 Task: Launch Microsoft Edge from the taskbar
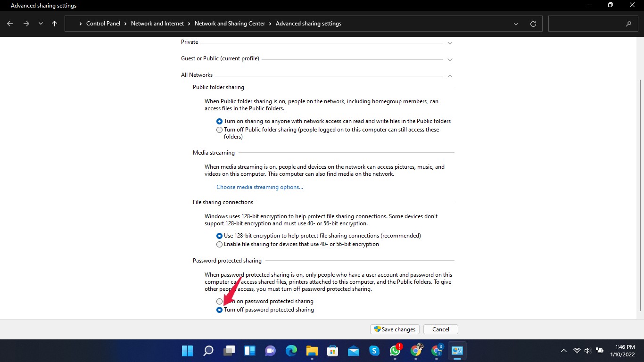(x=291, y=351)
